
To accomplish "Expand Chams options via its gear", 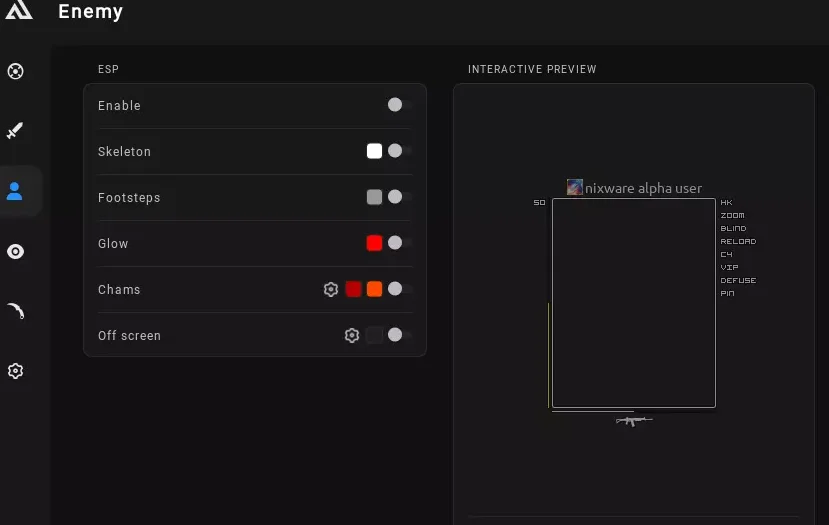I will click(331, 289).
